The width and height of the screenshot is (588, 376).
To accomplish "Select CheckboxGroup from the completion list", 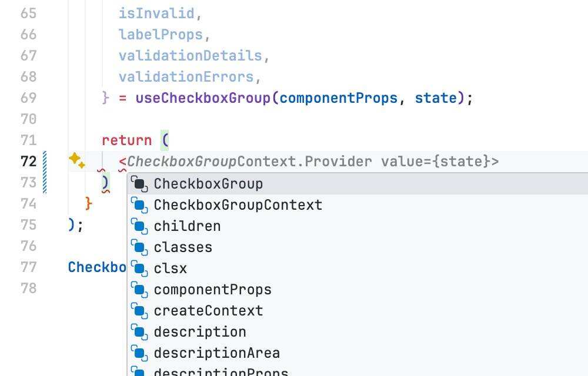I will tap(208, 184).
